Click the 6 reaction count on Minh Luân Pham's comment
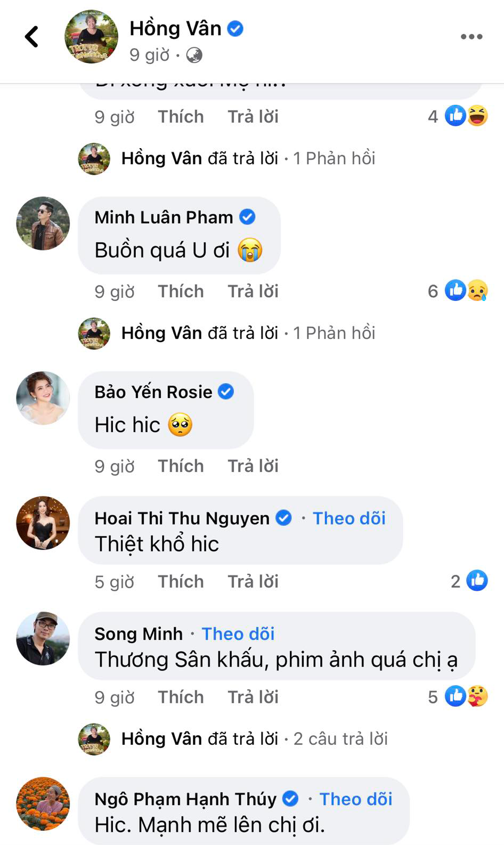Image resolution: width=504 pixels, height=845 pixels. pyautogui.click(x=433, y=291)
